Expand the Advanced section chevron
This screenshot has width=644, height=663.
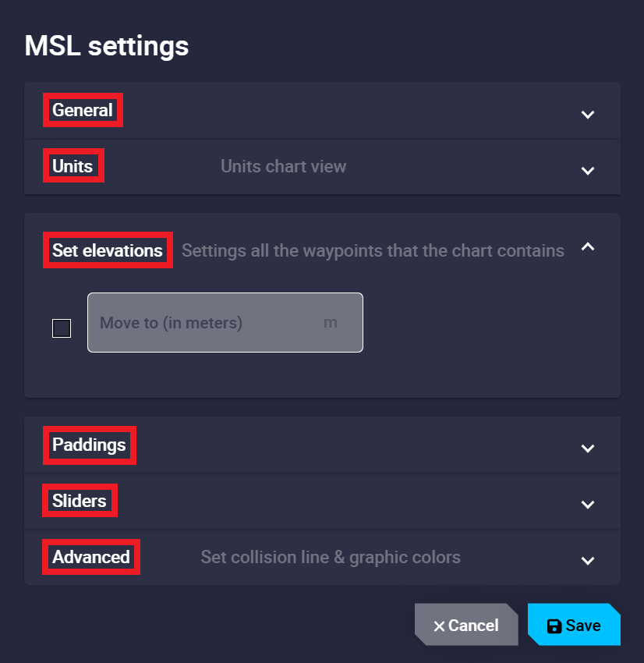(x=588, y=560)
